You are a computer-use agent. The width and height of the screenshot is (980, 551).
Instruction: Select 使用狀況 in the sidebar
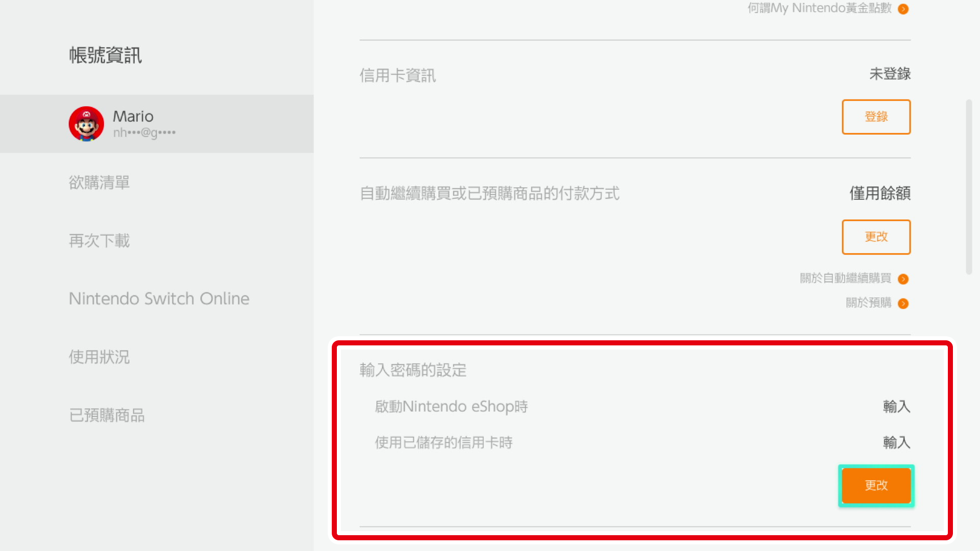[x=99, y=357]
